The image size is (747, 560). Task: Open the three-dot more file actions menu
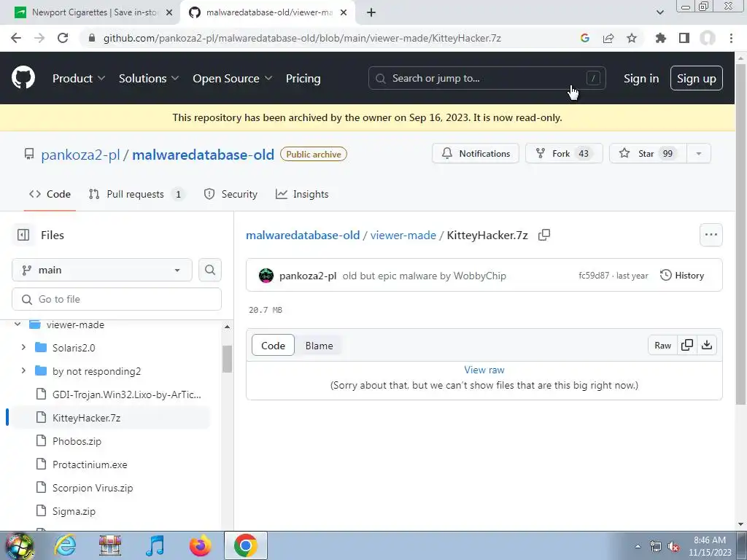click(711, 235)
